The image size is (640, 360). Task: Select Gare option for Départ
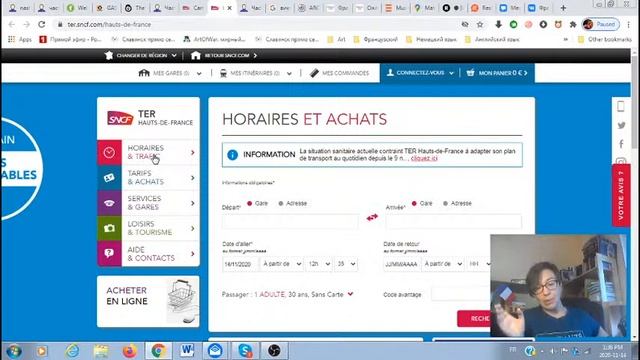[x=249, y=203]
